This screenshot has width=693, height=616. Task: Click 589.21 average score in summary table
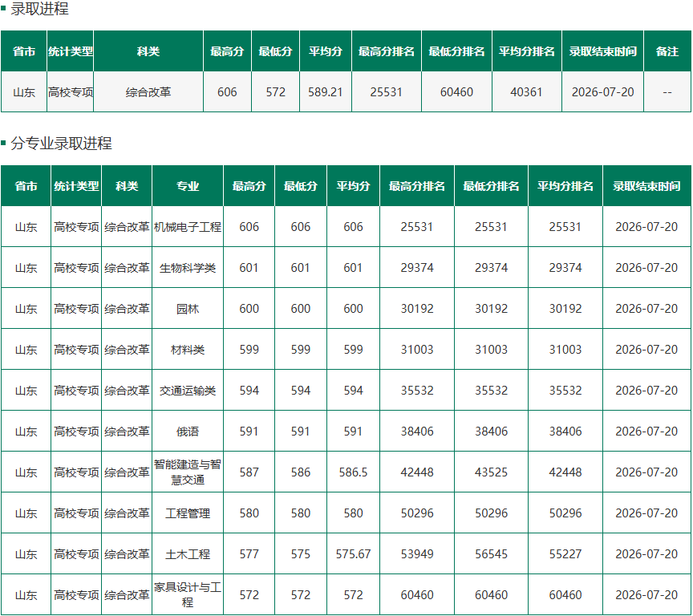pyautogui.click(x=326, y=92)
